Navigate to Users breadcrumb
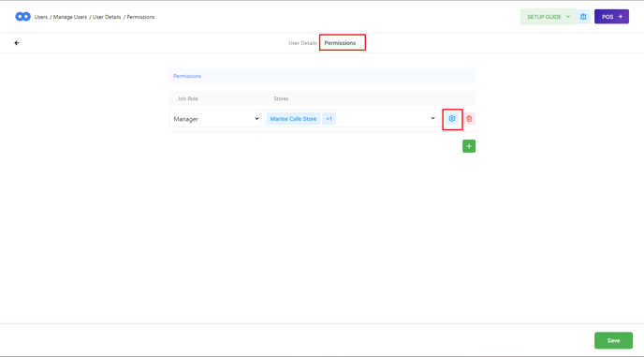The image size is (644, 357). [x=41, y=17]
